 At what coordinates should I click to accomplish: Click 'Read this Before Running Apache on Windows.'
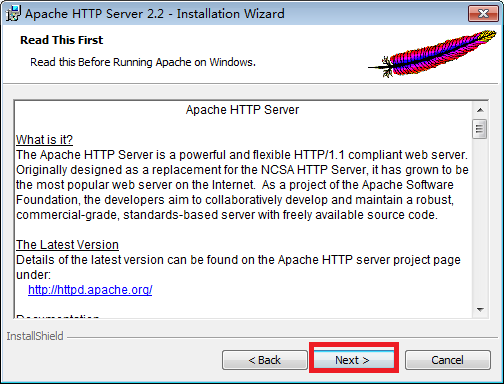coord(143,62)
